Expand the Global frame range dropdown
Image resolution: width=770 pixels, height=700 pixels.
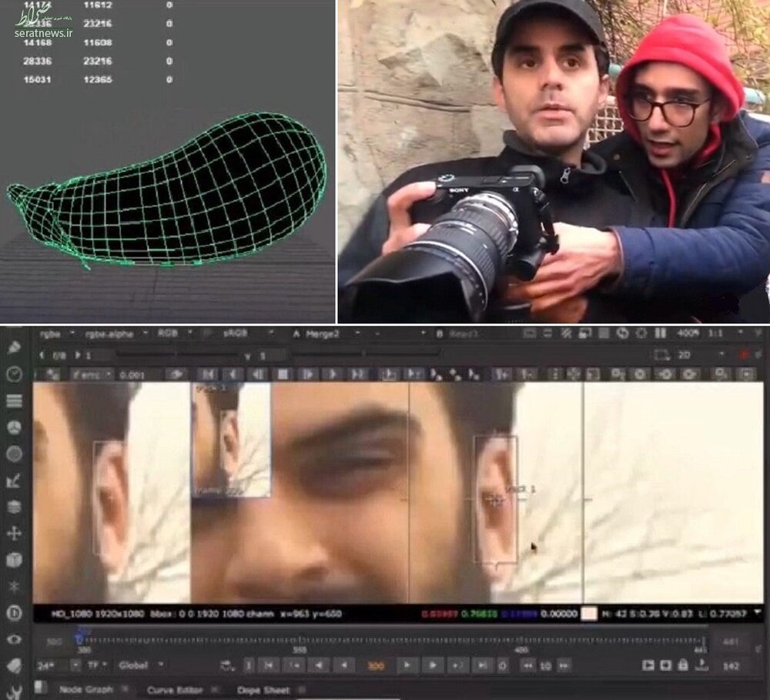pyautogui.click(x=140, y=665)
